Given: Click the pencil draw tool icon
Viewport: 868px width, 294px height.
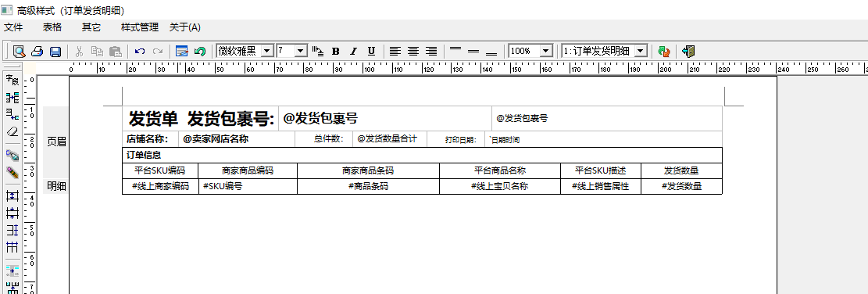Looking at the screenshot, I should point(13,172).
